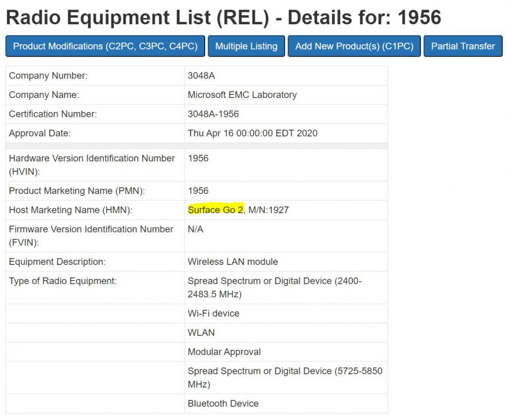Select 'Hardware Version Identification Number (HVIN):' label
This screenshot has width=507, height=420.
pos(92,165)
